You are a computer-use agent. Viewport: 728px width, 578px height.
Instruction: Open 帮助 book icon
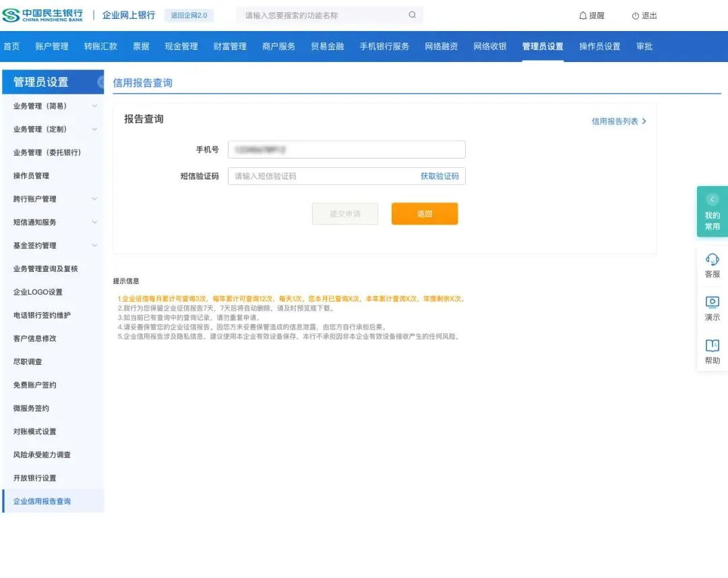click(712, 345)
